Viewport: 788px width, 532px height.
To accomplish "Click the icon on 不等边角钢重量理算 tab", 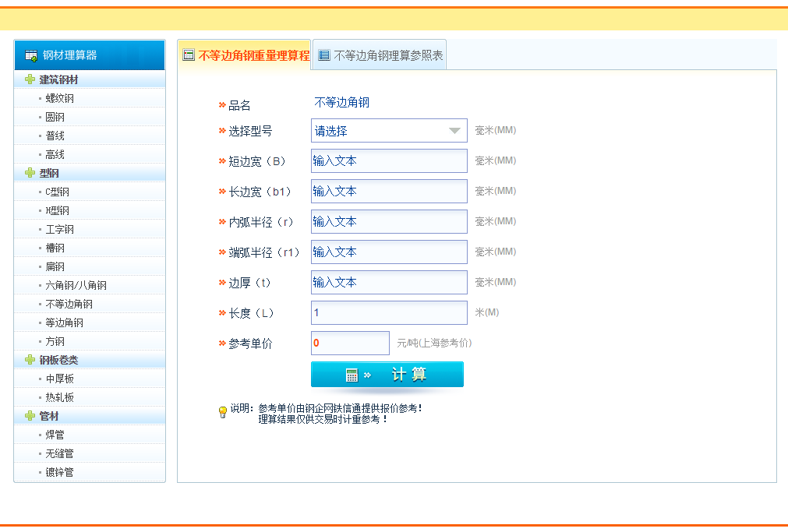I will click(188, 55).
